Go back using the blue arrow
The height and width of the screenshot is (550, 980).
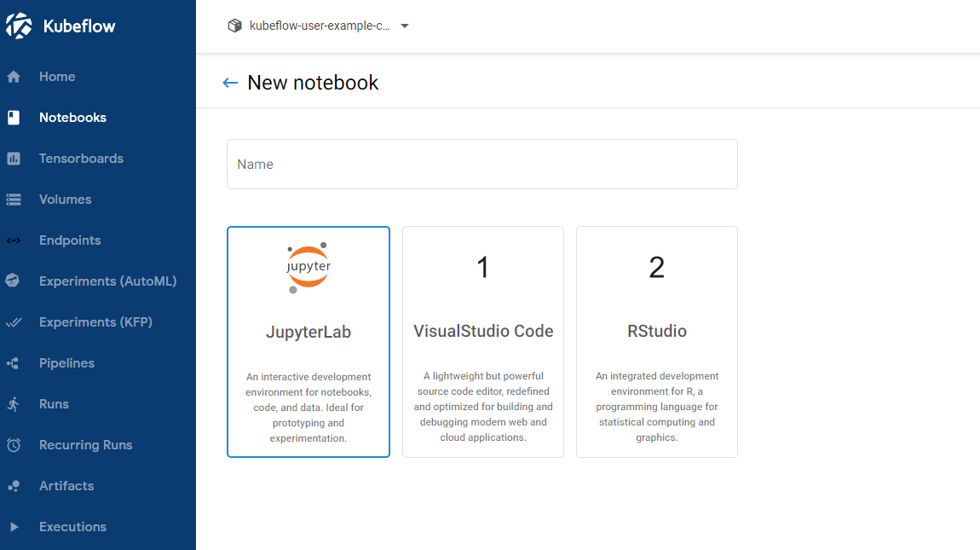coord(231,83)
